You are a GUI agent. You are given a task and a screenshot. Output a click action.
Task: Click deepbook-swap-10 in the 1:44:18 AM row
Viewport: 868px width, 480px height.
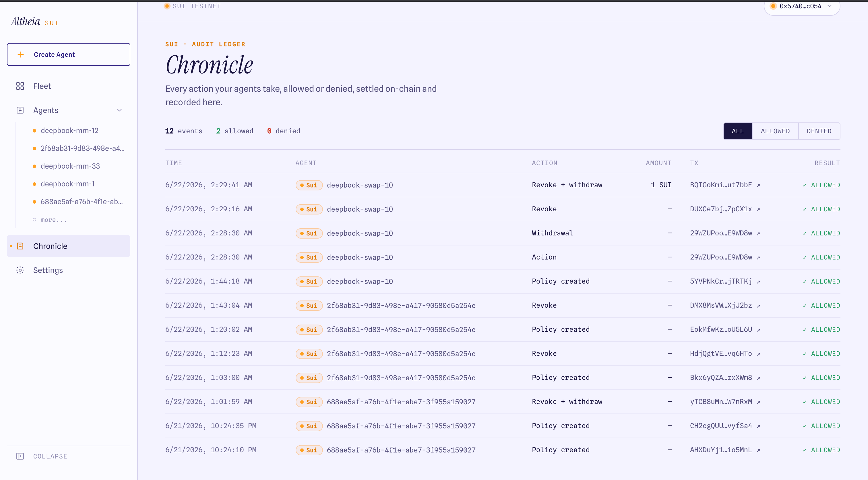coord(360,281)
